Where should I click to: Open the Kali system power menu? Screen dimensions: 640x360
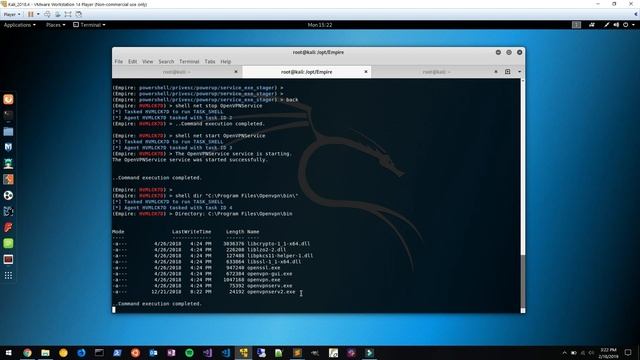coord(629,25)
